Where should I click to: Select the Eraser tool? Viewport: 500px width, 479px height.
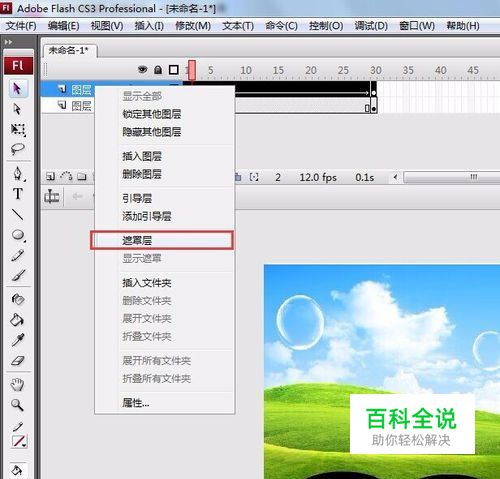point(18,360)
